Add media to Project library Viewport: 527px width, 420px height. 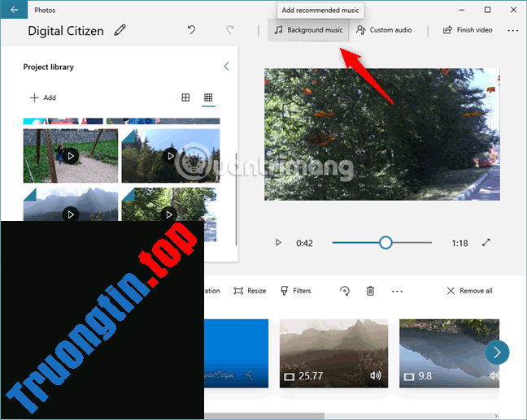click(x=43, y=97)
